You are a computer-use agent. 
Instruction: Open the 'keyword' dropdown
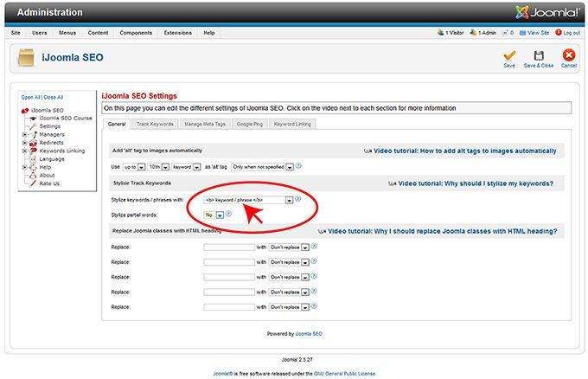(x=187, y=167)
